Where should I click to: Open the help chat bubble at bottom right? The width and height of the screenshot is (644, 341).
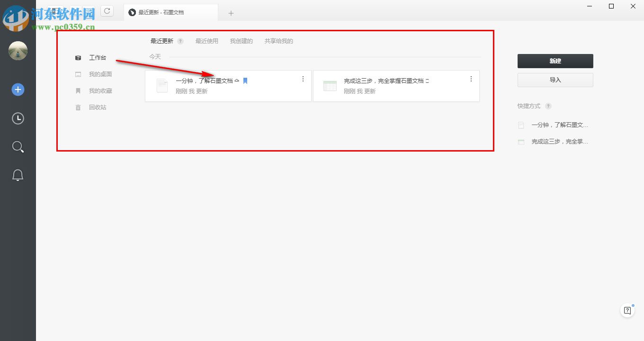click(627, 311)
